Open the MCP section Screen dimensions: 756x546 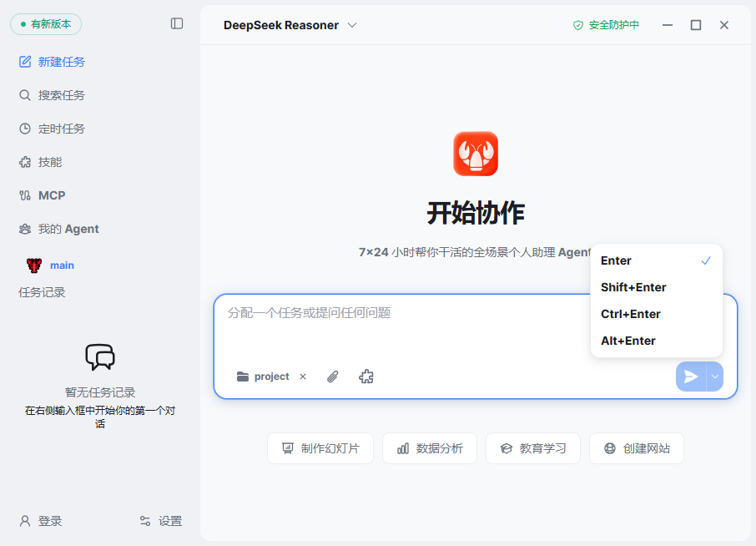[x=42, y=195]
